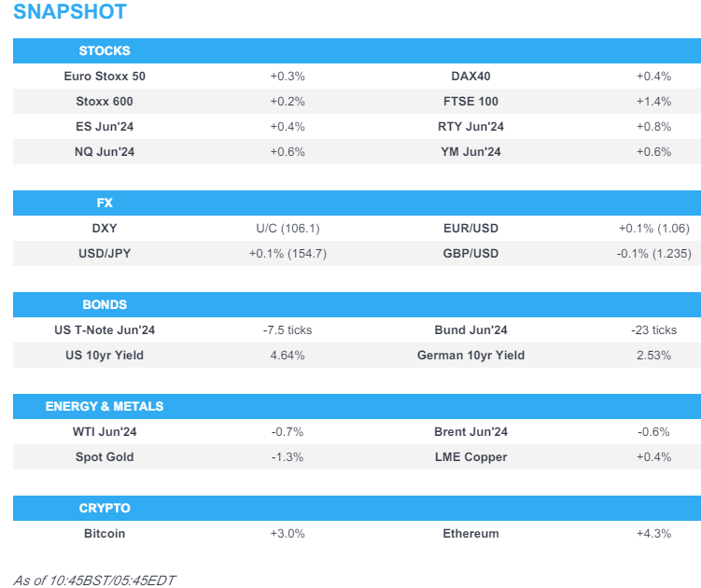This screenshot has height=588, width=701.
Task: Click the DXY U/C (106.1) value
Action: click(x=287, y=228)
